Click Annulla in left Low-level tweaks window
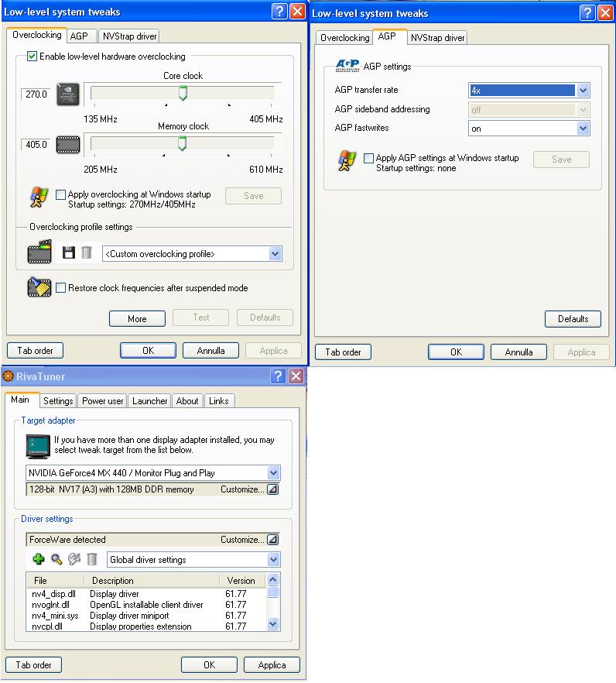616x683 pixels. tap(210, 350)
